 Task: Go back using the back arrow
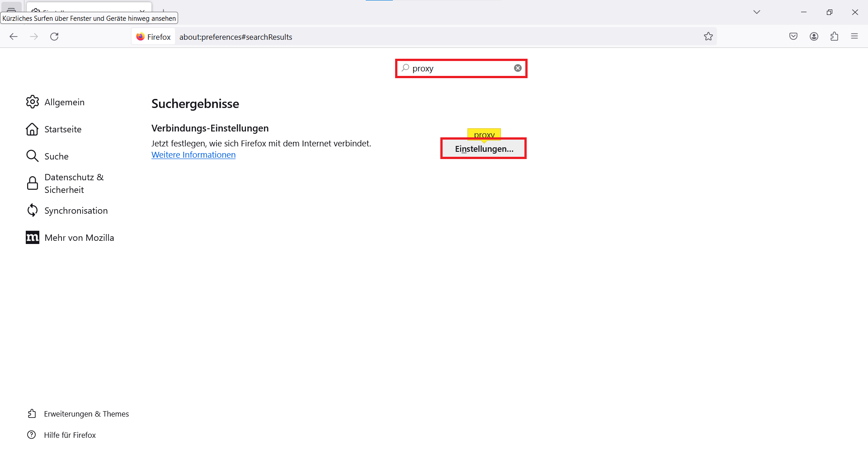point(14,37)
